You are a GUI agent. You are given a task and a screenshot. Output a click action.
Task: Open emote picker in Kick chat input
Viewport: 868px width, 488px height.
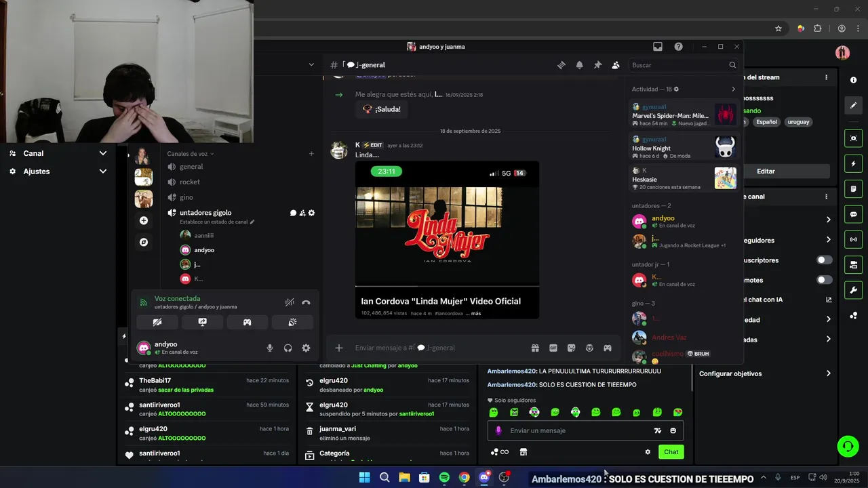point(673,430)
